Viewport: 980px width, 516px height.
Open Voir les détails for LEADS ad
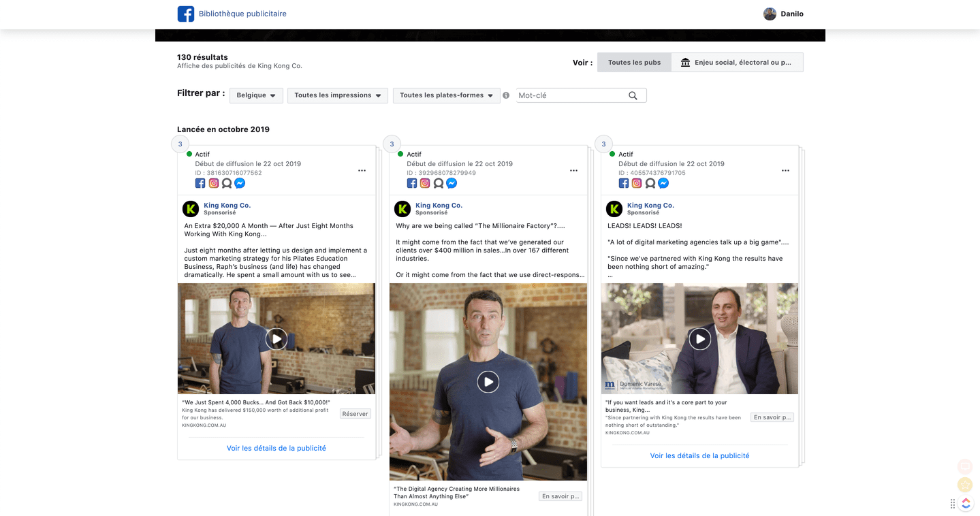[699, 455]
